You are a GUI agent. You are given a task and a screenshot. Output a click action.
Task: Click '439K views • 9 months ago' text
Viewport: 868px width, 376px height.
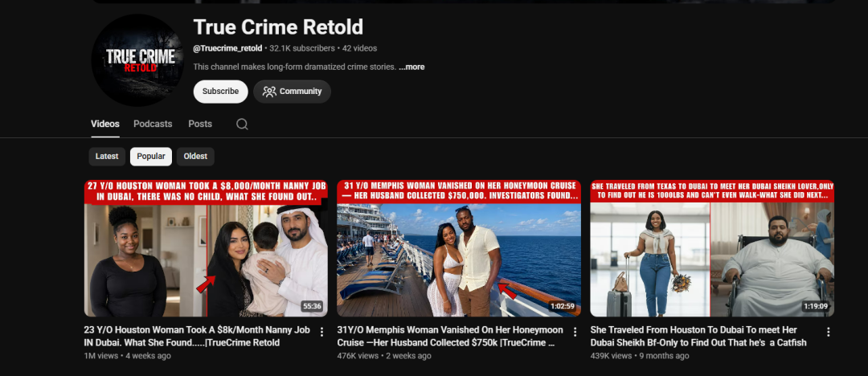click(640, 355)
